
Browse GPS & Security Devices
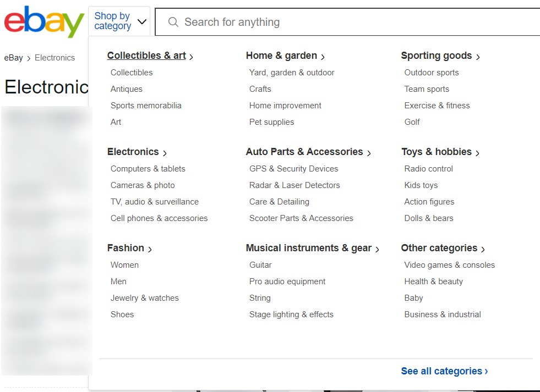294,169
